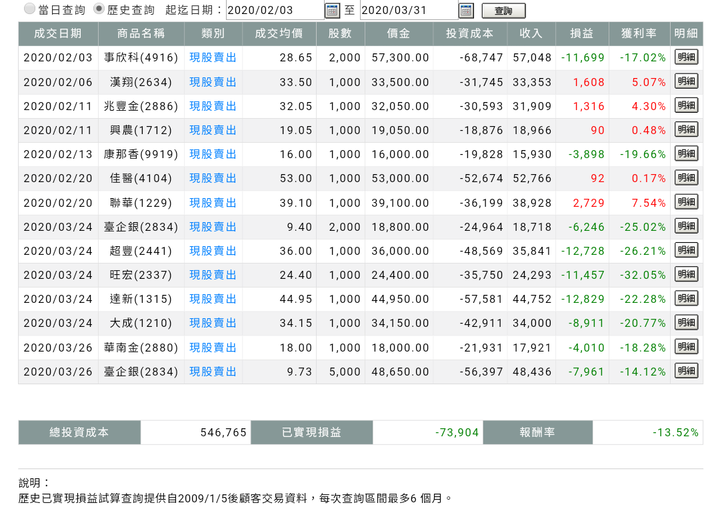This screenshot has width=720, height=505.
Task: Click income value 35,841 for 超豐
Action: [x=532, y=251]
